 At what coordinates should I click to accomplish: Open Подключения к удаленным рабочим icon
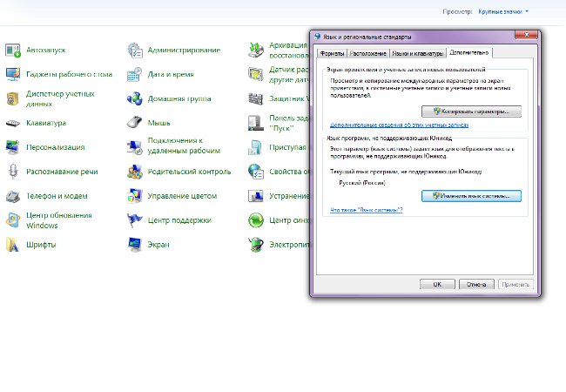tap(135, 147)
